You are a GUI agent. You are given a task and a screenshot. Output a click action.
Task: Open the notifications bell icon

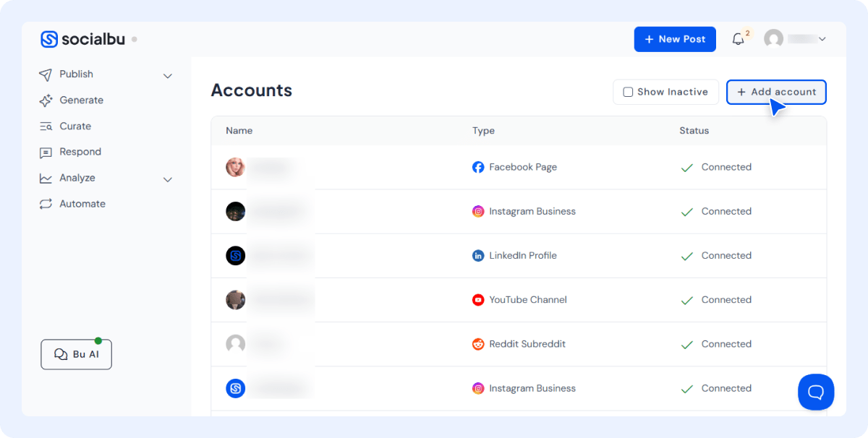[737, 38]
